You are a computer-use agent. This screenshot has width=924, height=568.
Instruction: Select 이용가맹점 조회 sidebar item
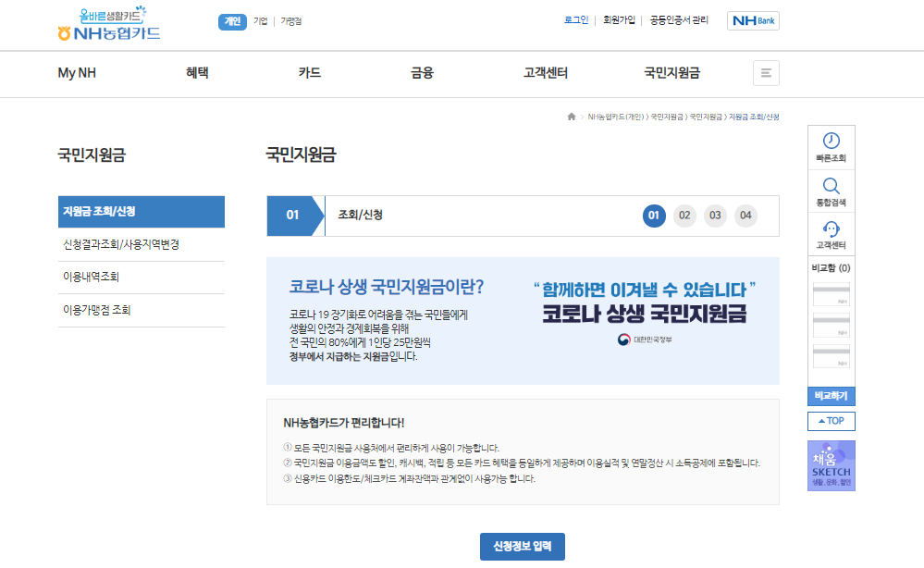pyautogui.click(x=142, y=310)
